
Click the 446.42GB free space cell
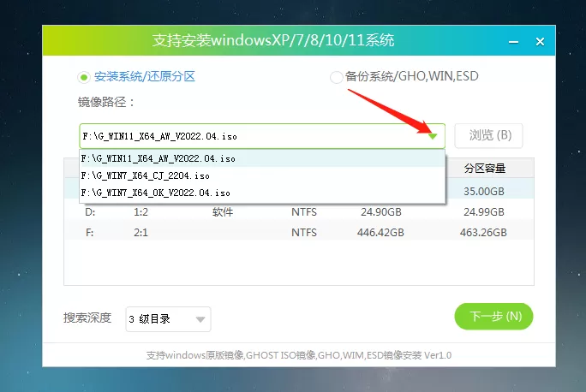click(380, 233)
